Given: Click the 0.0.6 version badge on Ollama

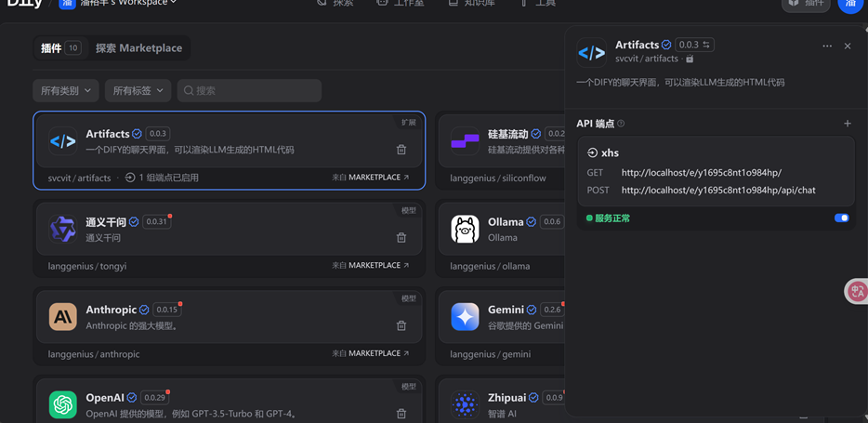Looking at the screenshot, I should 552,221.
